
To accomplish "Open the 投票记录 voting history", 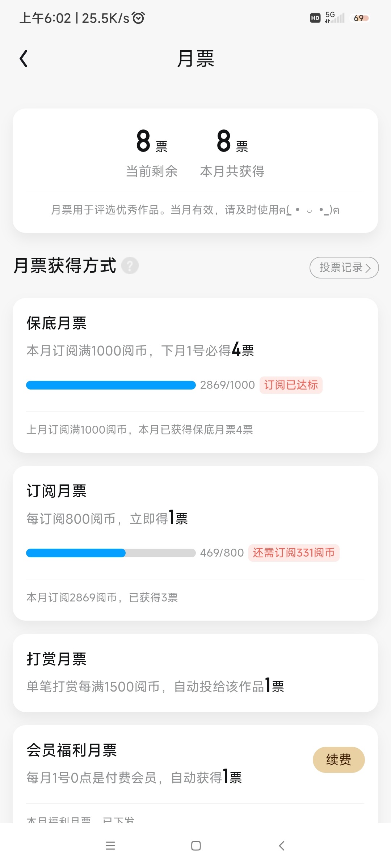I will [x=344, y=268].
